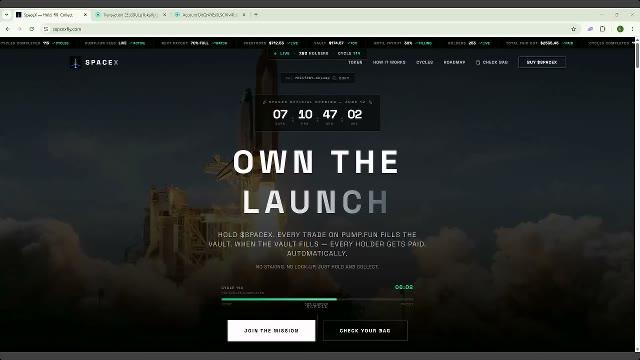Open the Chrome three-dot menu
The width and height of the screenshot is (640, 360).
click(633, 29)
